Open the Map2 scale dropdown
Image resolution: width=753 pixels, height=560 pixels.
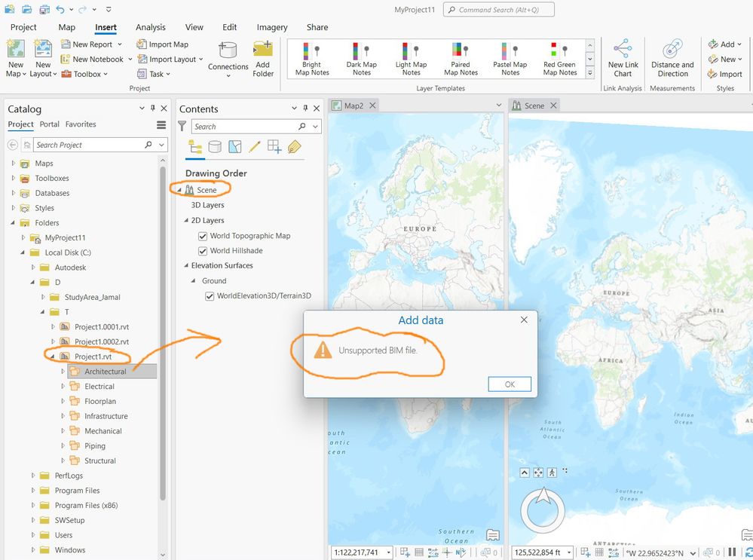point(388,552)
